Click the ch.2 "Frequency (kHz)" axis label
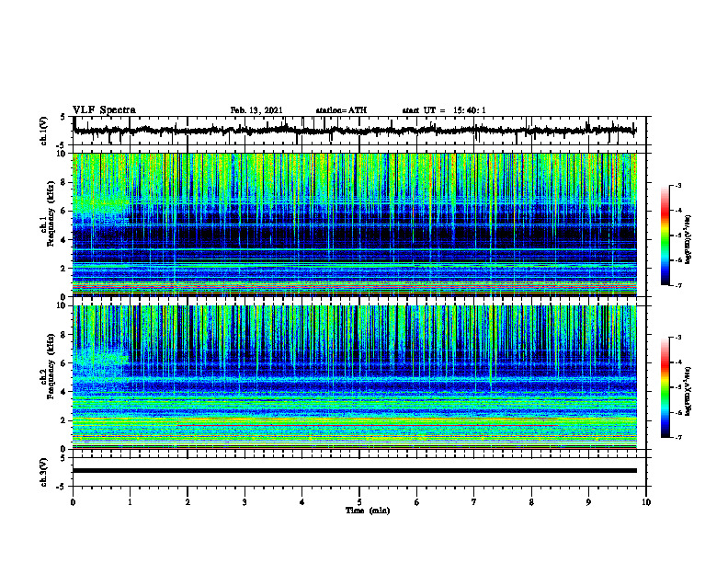Screen dimensions: 728x563 [51, 366]
